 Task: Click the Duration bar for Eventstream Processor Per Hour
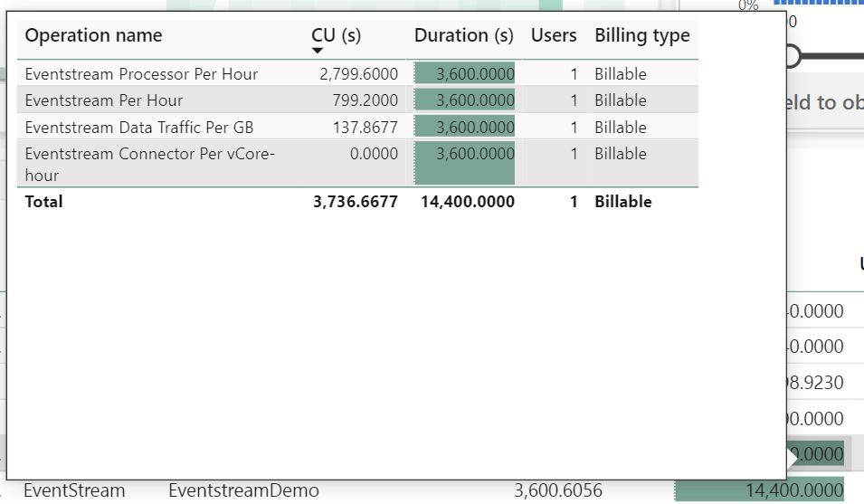[x=465, y=74]
